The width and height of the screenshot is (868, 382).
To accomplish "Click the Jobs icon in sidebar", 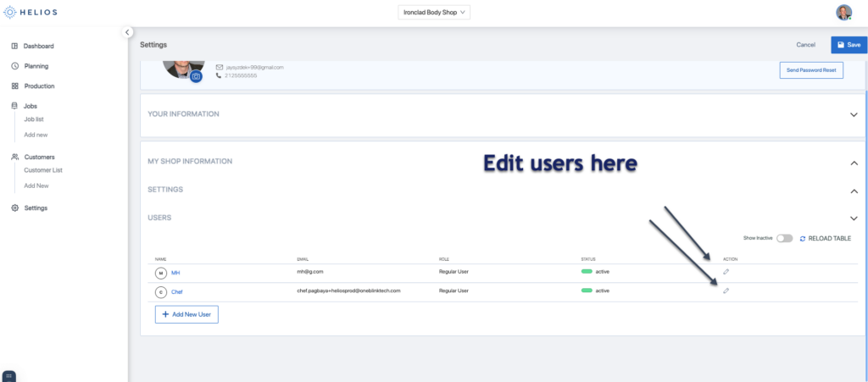I will click(x=15, y=106).
